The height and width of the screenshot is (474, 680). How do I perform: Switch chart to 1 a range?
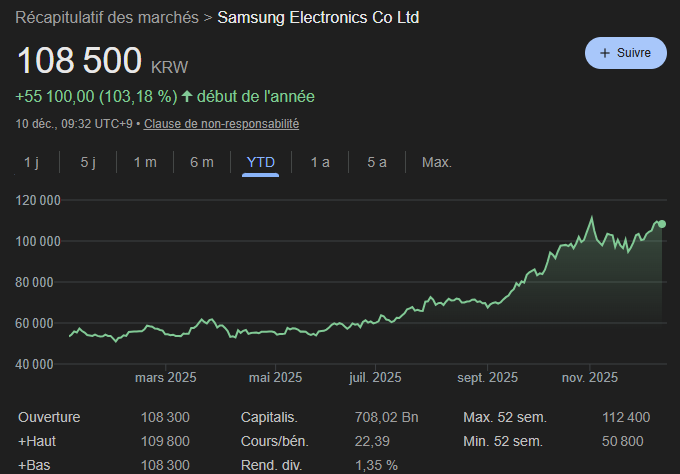(x=320, y=162)
